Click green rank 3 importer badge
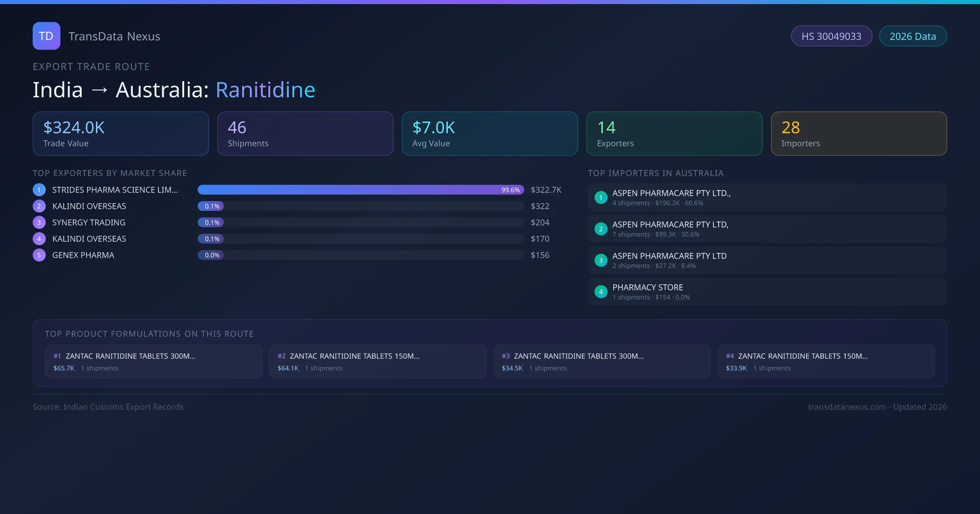The height and width of the screenshot is (514, 980). tap(601, 260)
